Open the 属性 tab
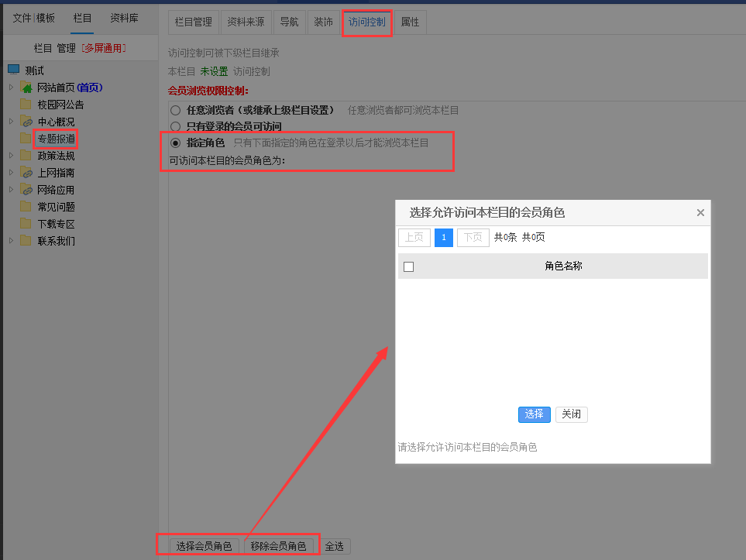The height and width of the screenshot is (560, 746). (x=410, y=22)
